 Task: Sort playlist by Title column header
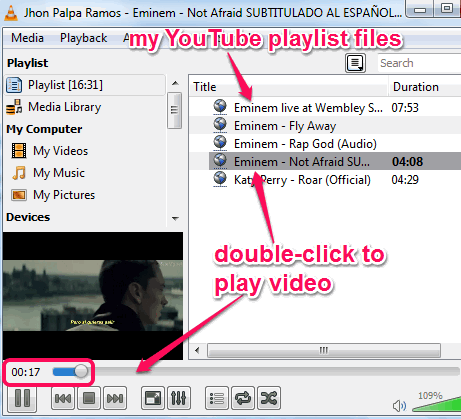288,87
